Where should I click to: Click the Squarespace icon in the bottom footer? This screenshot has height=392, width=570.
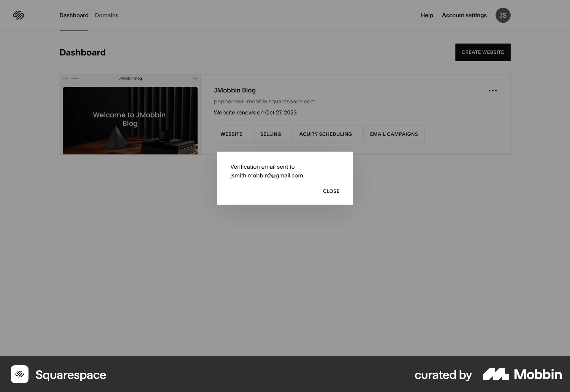coord(19,374)
